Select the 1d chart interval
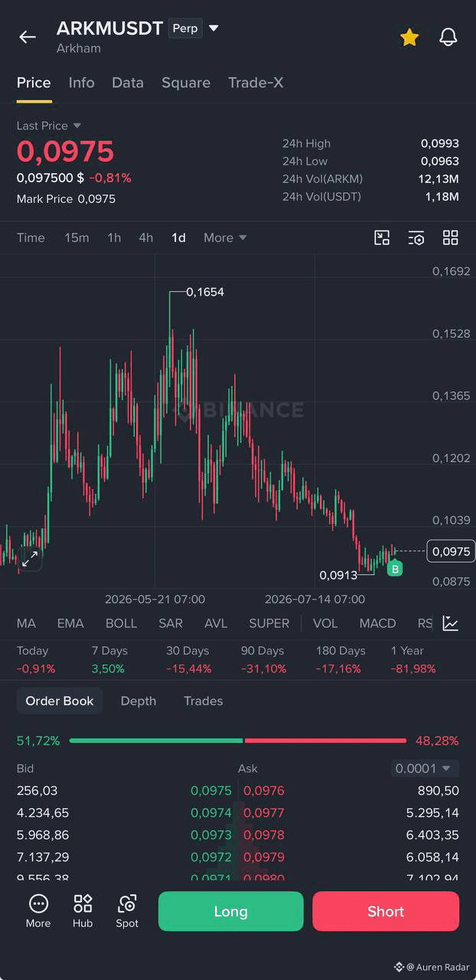This screenshot has width=476, height=980. click(178, 238)
